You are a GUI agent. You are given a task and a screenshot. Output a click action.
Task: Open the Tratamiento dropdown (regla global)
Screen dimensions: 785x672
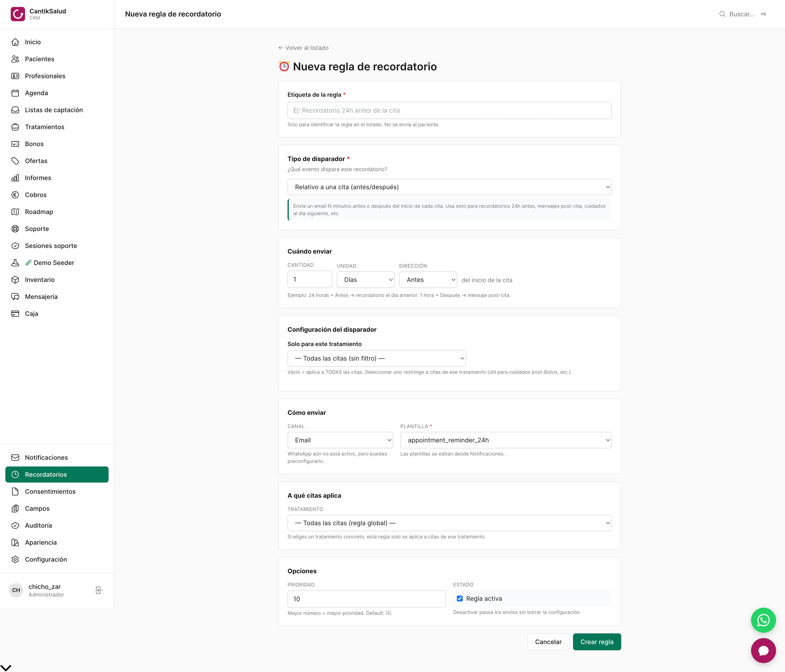pyautogui.click(x=449, y=523)
